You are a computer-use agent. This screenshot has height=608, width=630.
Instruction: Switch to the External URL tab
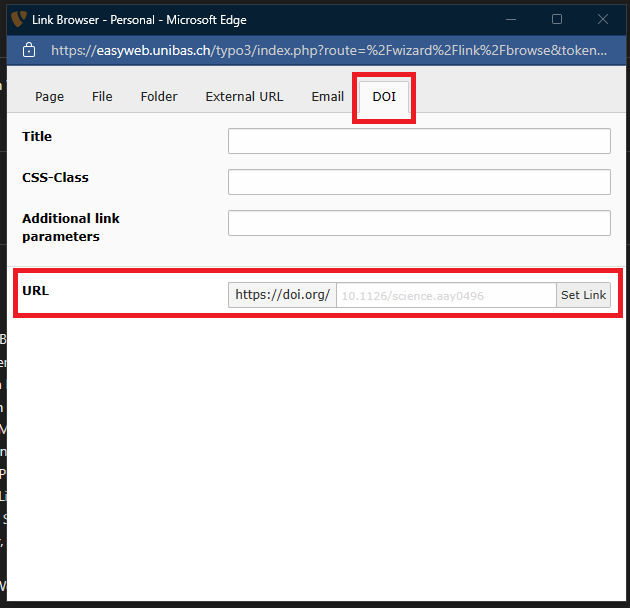(244, 97)
